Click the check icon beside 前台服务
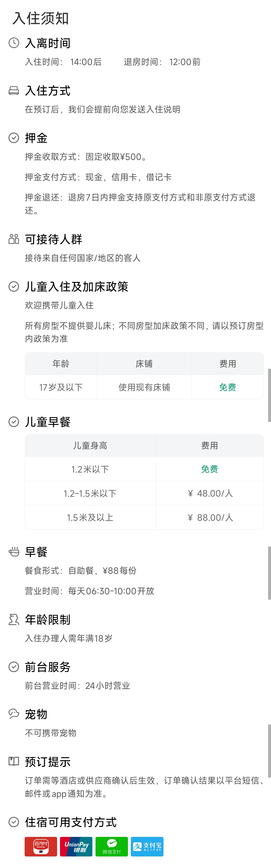271x868 pixels. (14, 667)
